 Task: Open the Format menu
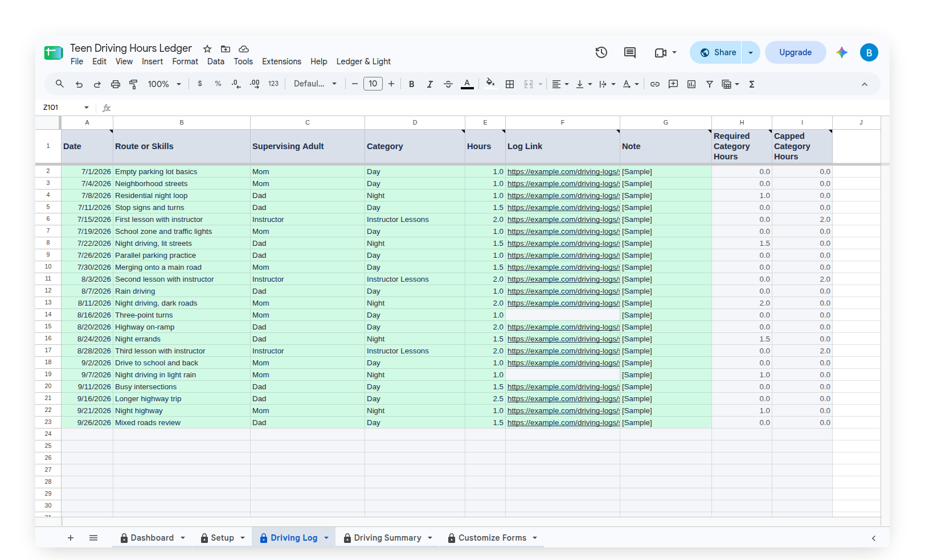pyautogui.click(x=185, y=61)
